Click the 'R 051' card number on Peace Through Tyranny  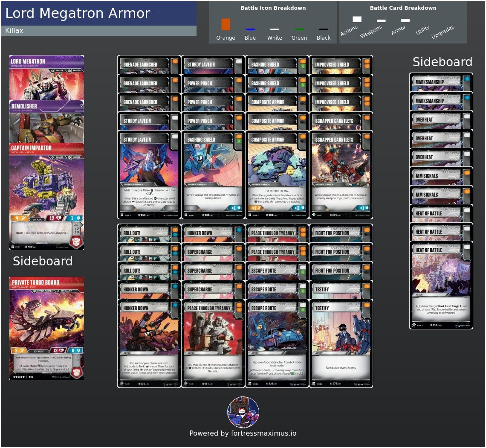208,384
